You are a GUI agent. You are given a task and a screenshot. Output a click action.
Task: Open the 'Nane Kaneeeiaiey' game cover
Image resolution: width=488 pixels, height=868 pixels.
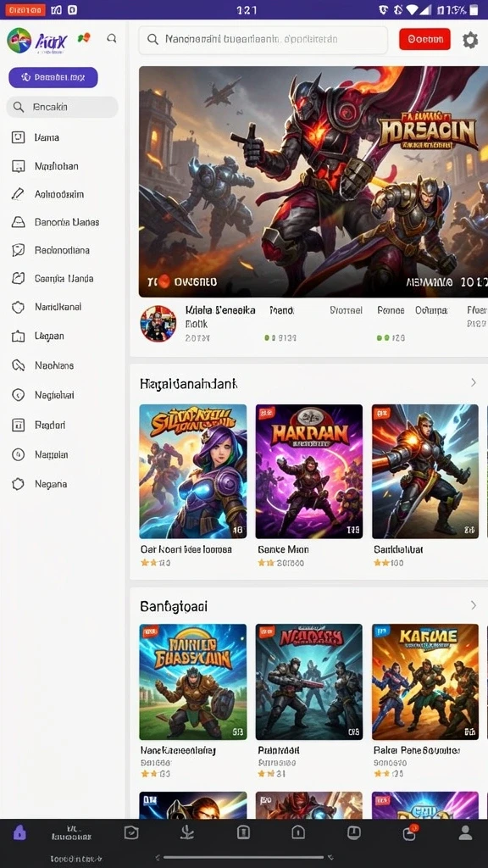pyautogui.click(x=193, y=682)
